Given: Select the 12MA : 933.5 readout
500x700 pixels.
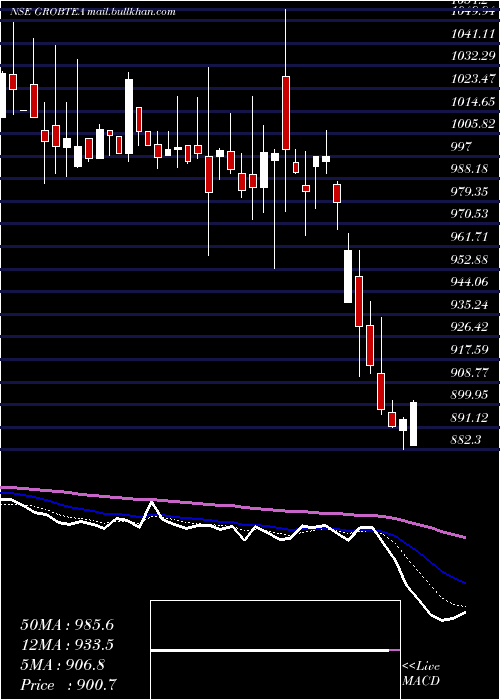Looking at the screenshot, I should tap(67, 645).
